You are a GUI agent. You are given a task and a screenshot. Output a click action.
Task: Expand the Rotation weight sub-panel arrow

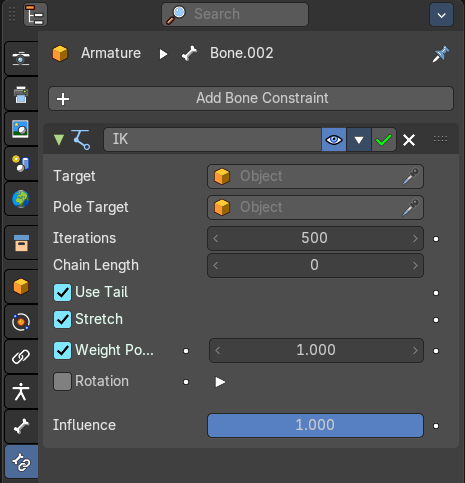coord(220,382)
